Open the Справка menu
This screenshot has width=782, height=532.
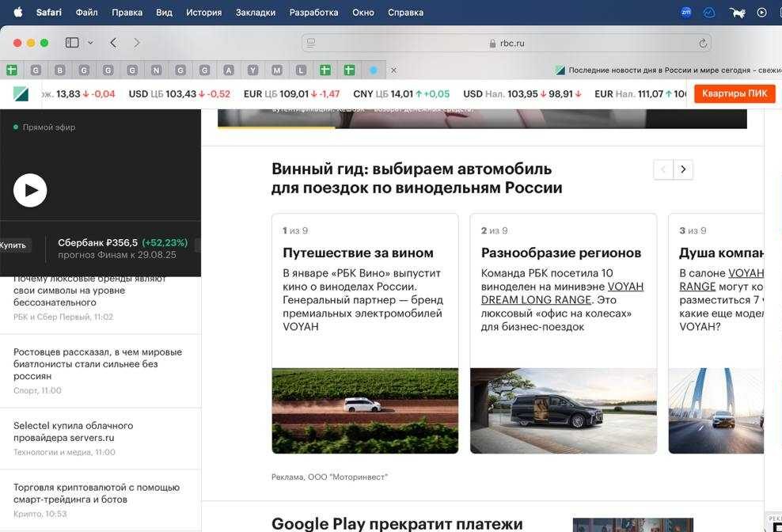point(405,13)
